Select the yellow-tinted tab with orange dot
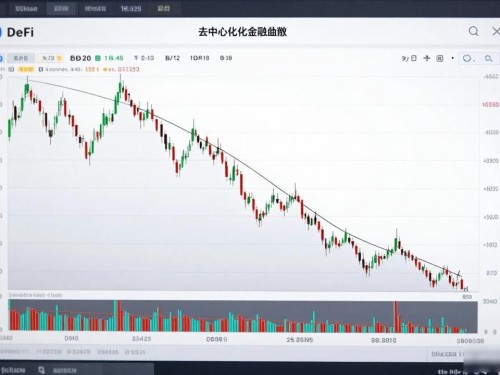 [50, 58]
